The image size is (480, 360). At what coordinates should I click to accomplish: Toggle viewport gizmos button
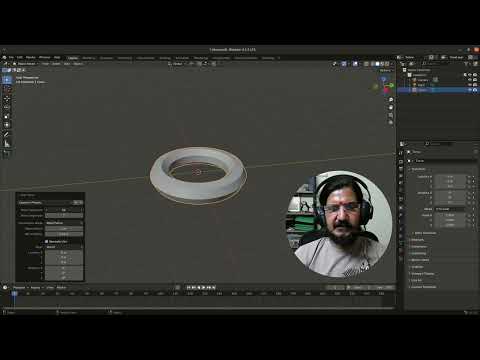click(x=344, y=64)
